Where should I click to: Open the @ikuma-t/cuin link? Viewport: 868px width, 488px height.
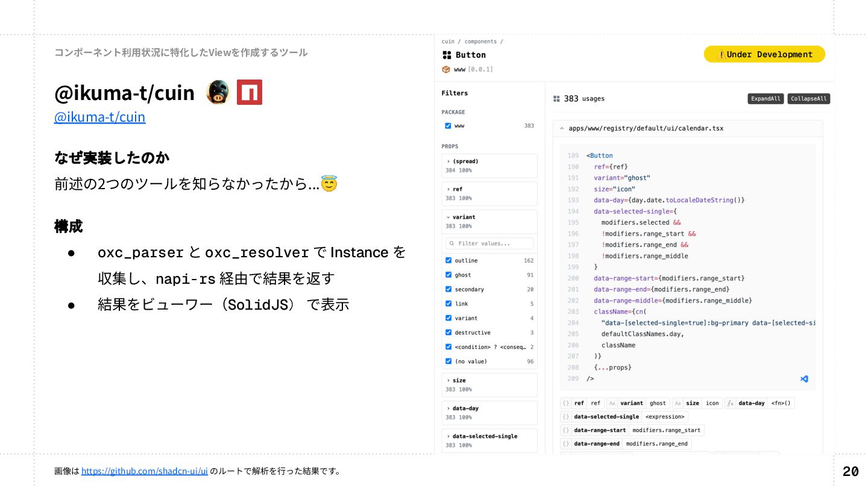[x=99, y=116]
